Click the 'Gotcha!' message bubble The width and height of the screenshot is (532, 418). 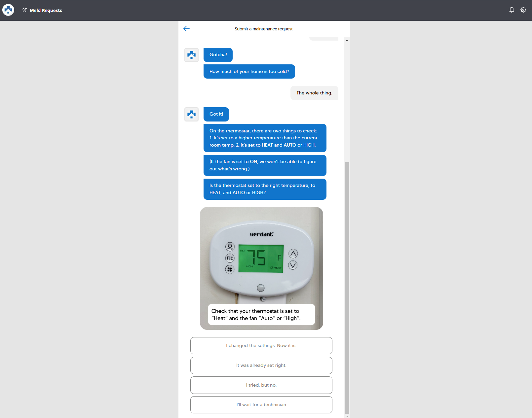[218, 55]
